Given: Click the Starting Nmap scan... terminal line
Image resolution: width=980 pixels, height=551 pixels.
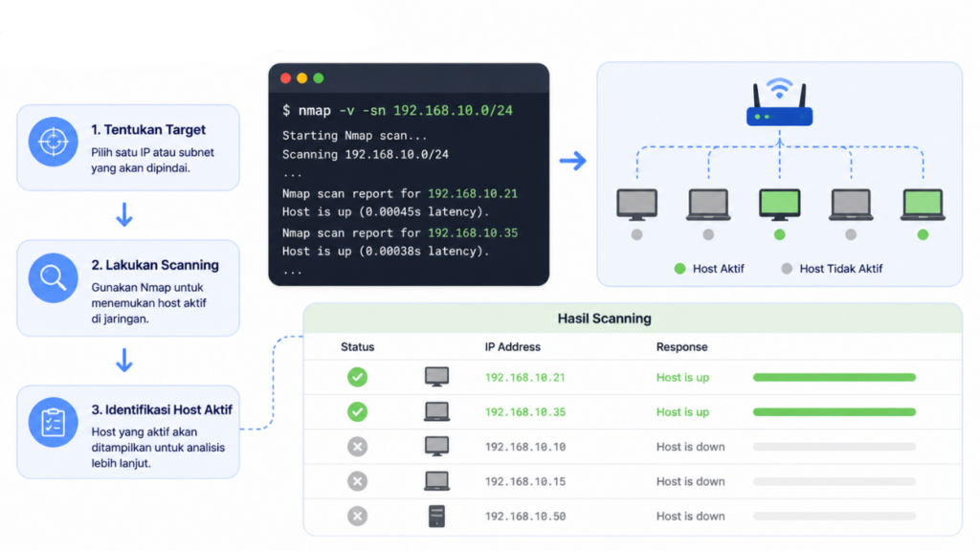Looking at the screenshot, I should [x=354, y=136].
